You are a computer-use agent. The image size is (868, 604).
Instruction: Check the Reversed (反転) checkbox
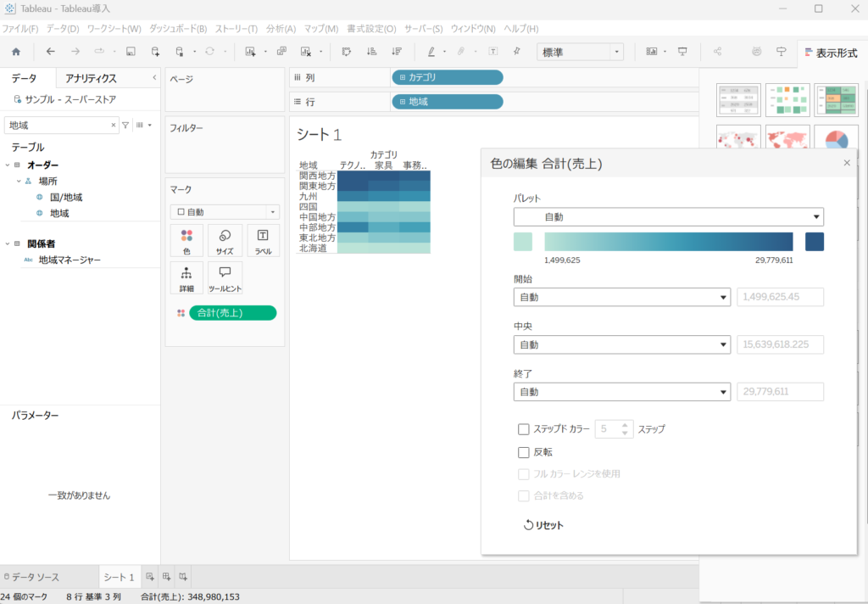524,452
